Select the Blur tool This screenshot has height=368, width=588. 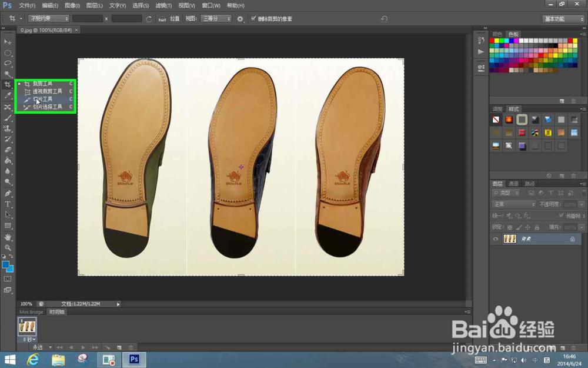tap(8, 171)
